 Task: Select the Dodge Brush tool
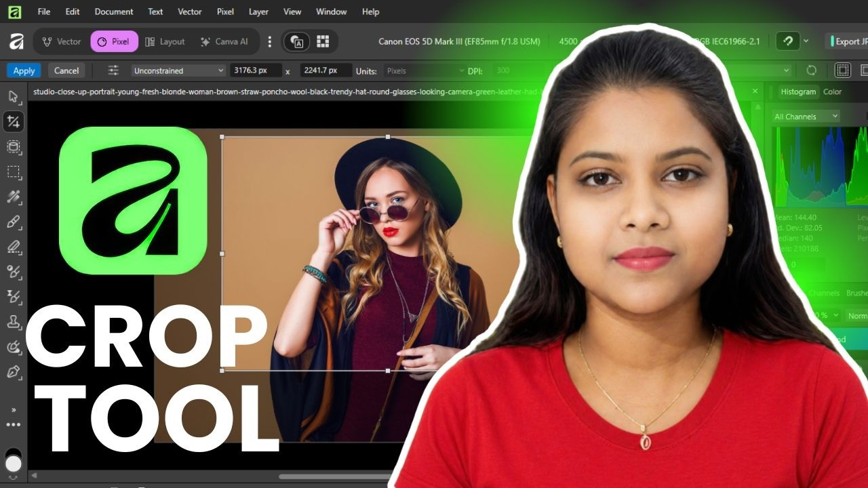point(13,272)
